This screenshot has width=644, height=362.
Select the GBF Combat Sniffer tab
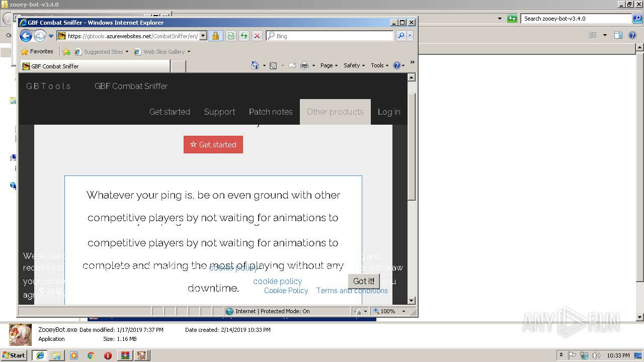[x=95, y=66]
